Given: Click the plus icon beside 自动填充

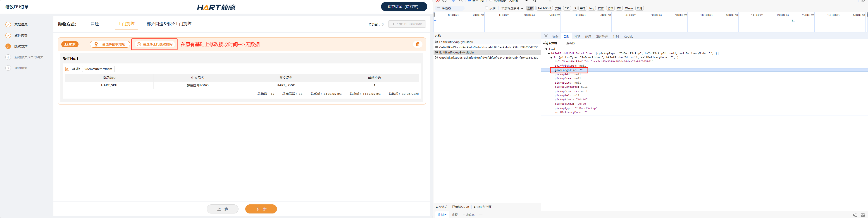Looking at the screenshot, I should (481, 215).
